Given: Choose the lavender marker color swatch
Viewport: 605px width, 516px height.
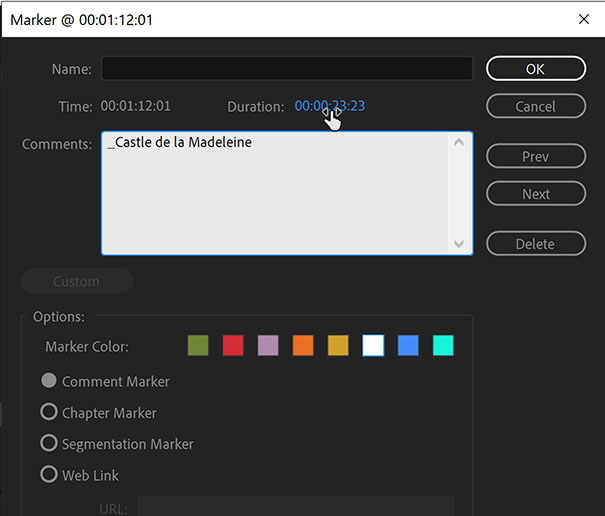Looking at the screenshot, I should click(268, 346).
